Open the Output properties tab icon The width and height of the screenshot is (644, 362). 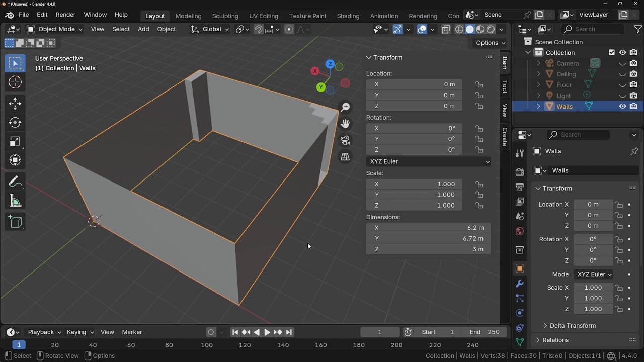(520, 187)
